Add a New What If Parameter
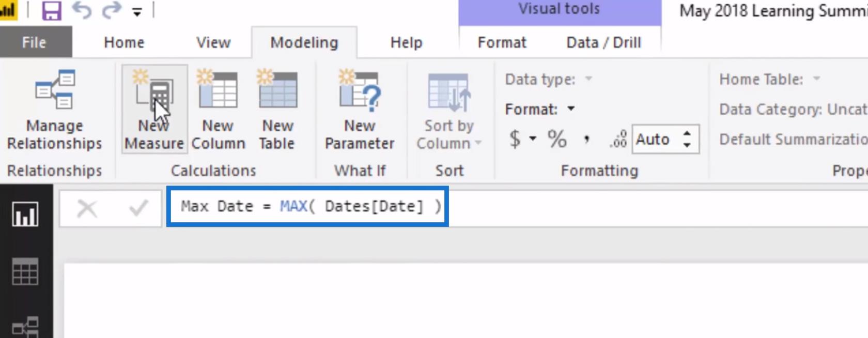 (360, 110)
